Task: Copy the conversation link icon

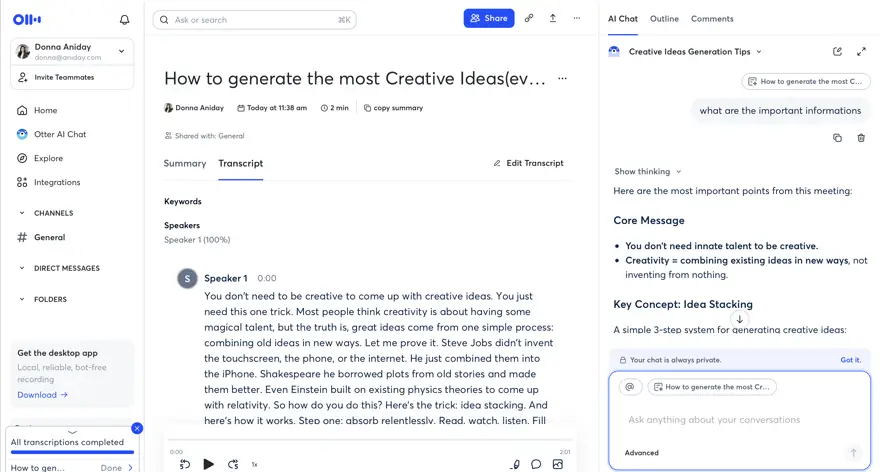Action: [529, 18]
